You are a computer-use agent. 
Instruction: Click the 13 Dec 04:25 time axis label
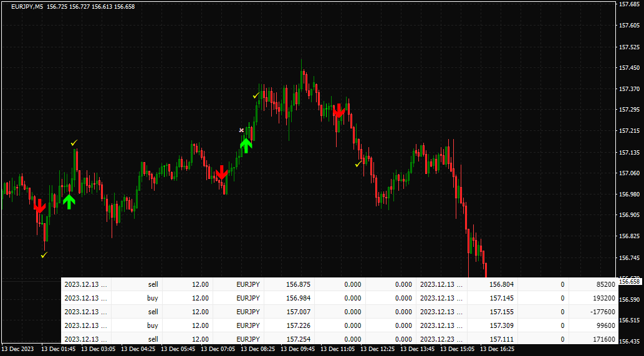point(138,349)
